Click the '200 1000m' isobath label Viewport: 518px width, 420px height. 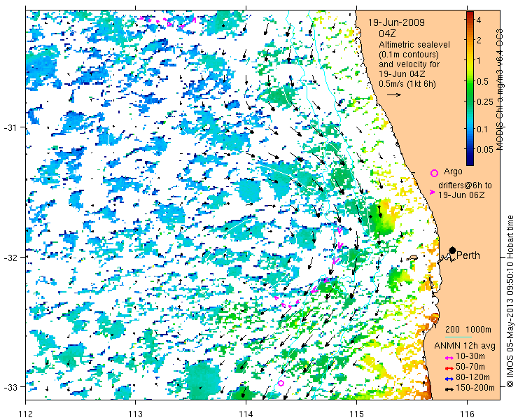(468, 330)
